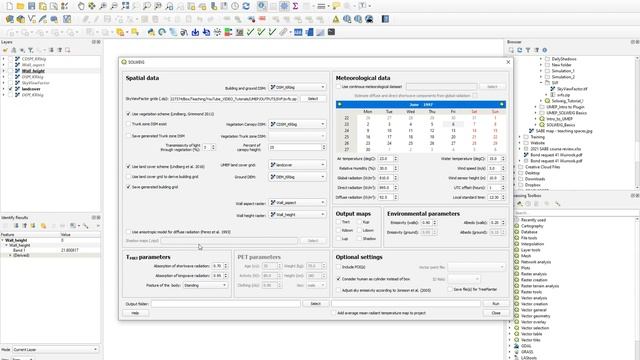Click Select beside SkyViewFactor grids path

tap(313, 99)
